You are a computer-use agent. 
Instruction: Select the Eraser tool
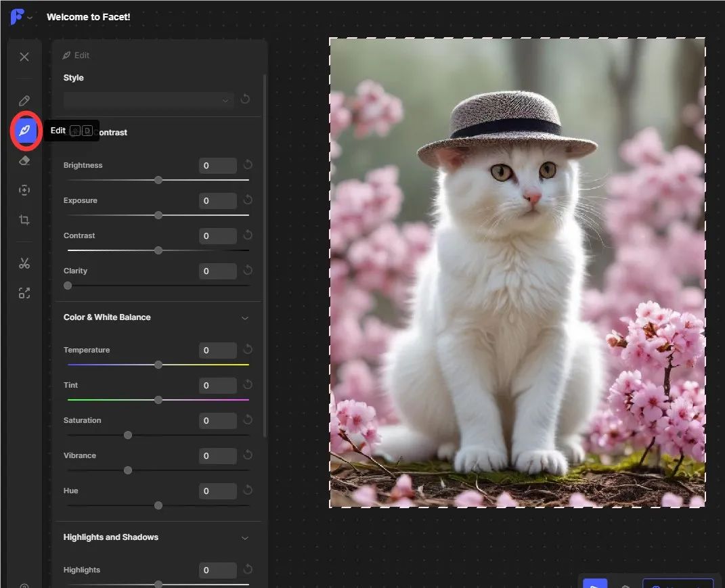point(24,160)
